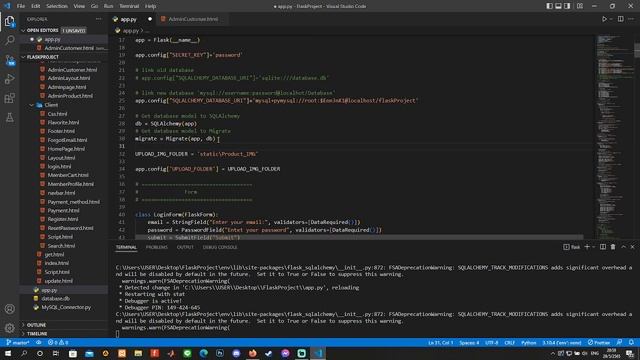Open the Go menu

coord(94,6)
